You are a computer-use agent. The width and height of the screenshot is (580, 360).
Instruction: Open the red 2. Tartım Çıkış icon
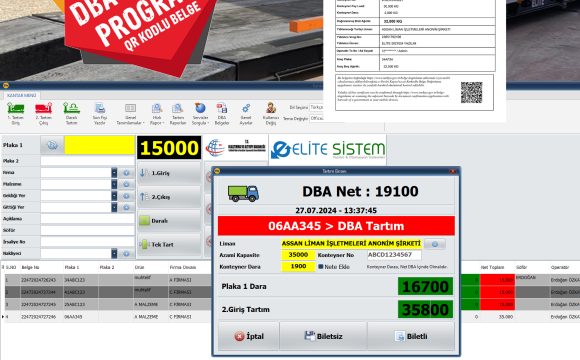pyautogui.click(x=44, y=114)
